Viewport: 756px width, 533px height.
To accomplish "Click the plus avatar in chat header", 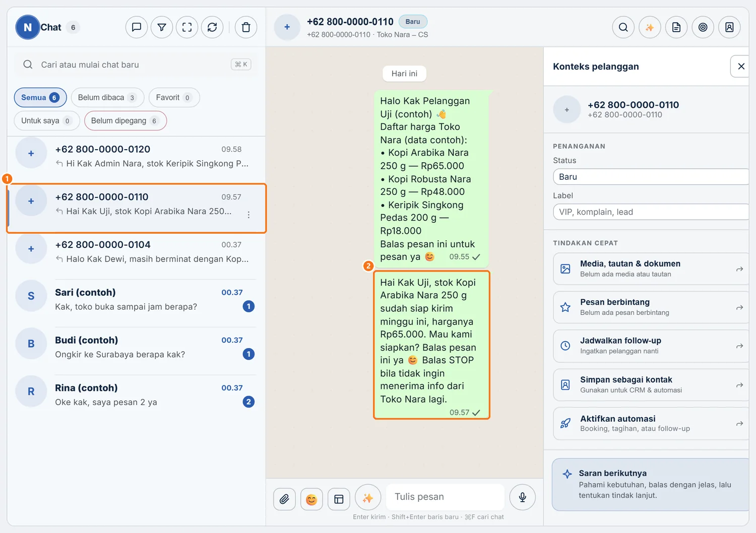I will (287, 27).
